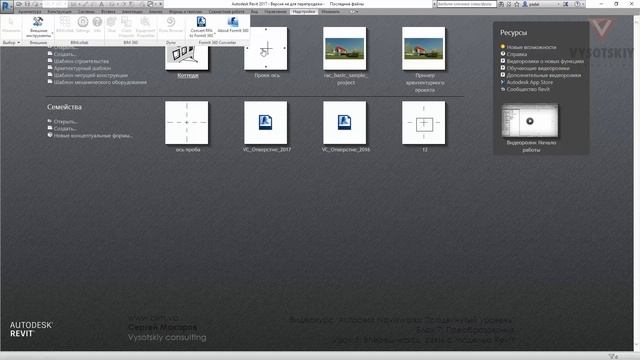The height and width of the screenshot is (360, 640).
Task: Click the Коттедж file name label
Action: point(188,76)
